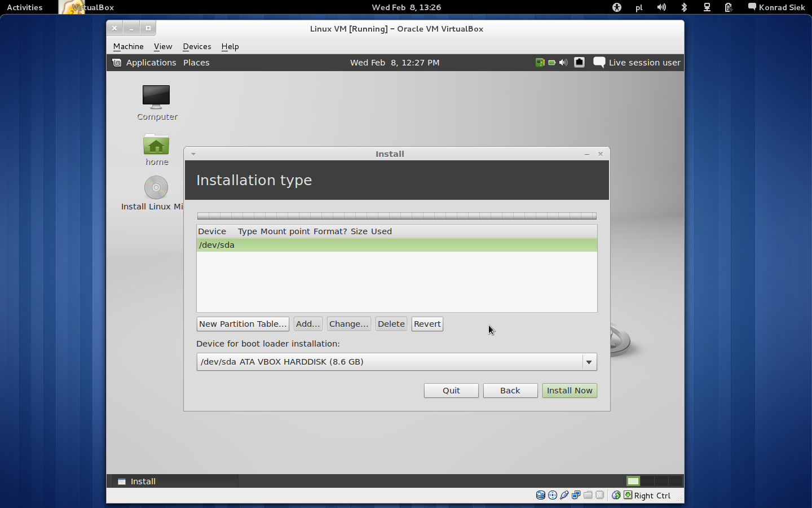Open the Devices menu
Viewport: 812px width, 508px height.
197,46
